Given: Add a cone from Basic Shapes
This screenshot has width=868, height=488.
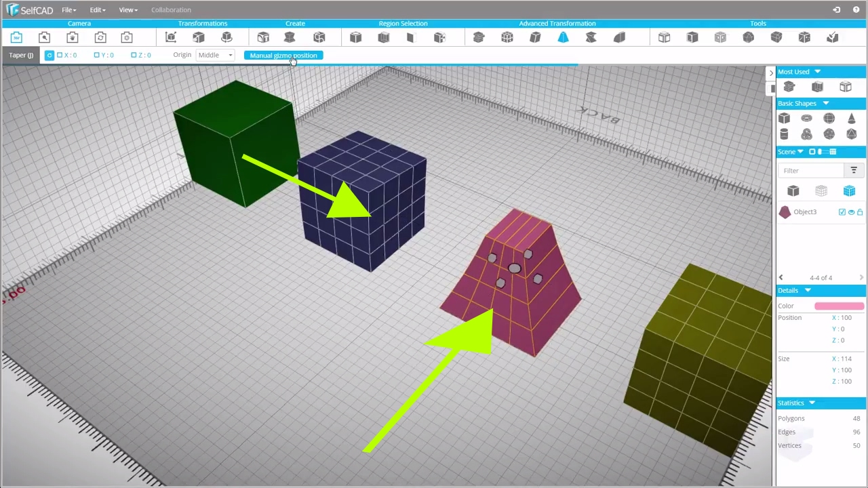Looking at the screenshot, I should (851, 119).
